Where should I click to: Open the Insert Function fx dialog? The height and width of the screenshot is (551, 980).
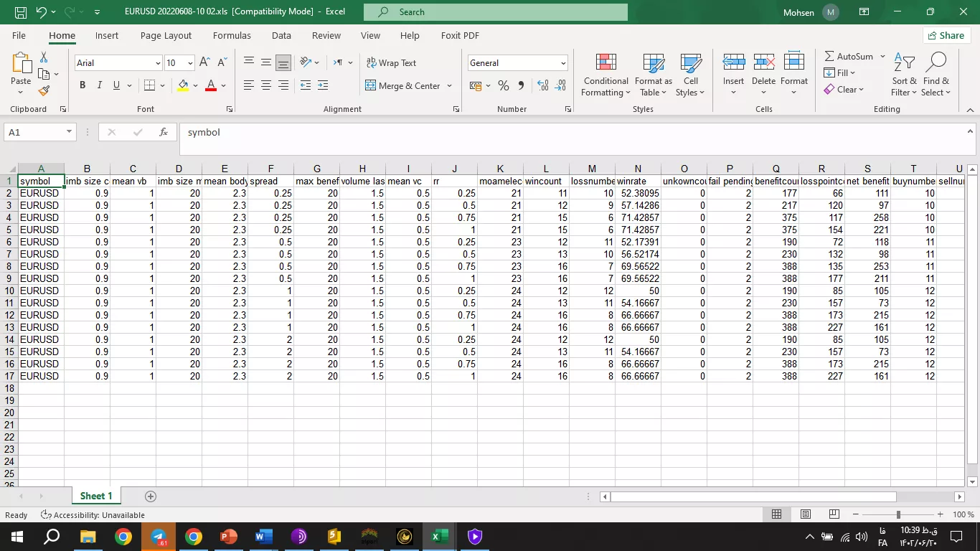[x=164, y=132]
